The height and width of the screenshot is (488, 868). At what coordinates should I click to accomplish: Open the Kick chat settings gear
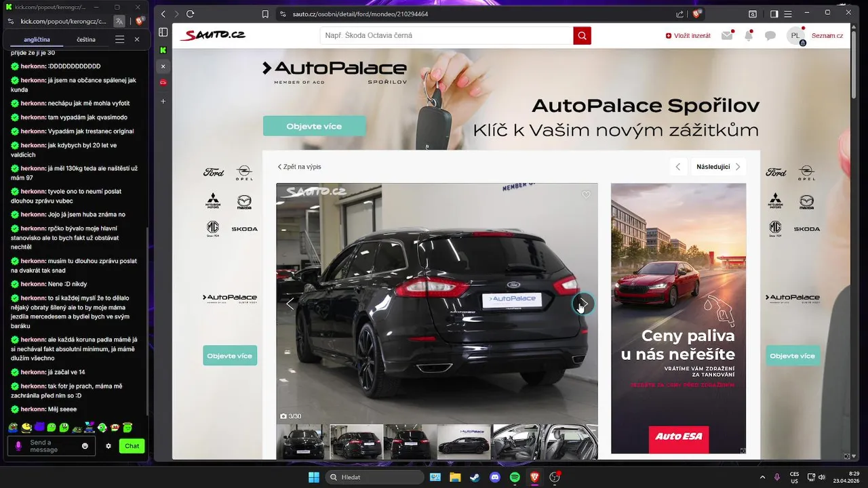coord(108,446)
